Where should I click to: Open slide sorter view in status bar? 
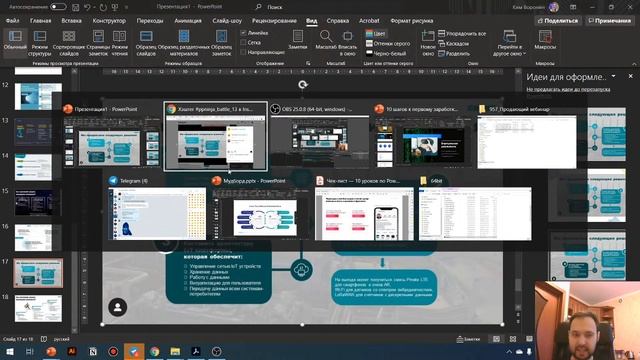(513, 339)
